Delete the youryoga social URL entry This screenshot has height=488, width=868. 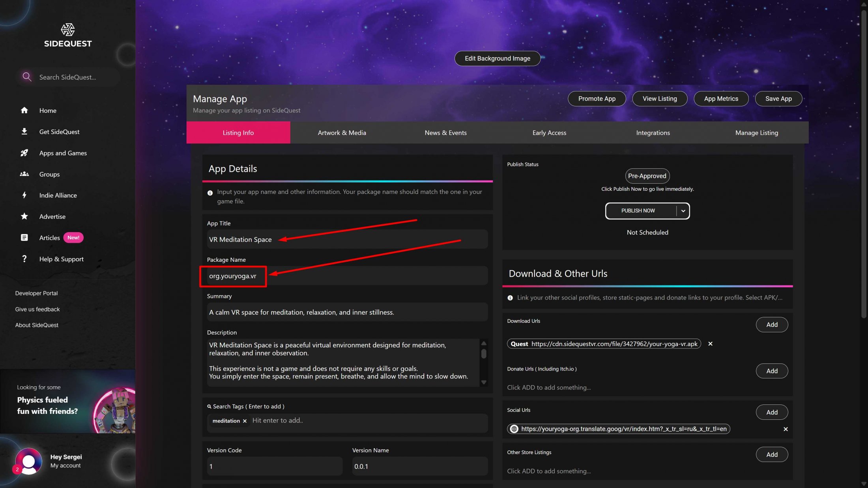786,429
